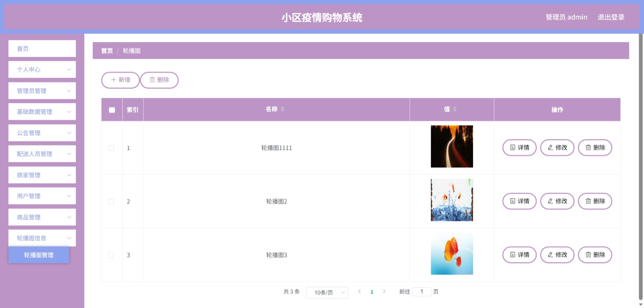
Task: Edit the 轮播图3 row
Action: click(x=557, y=255)
